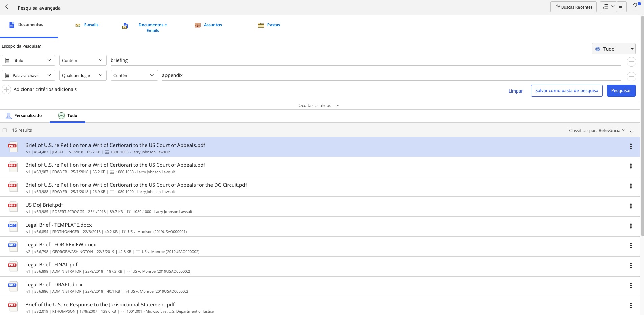Viewport: 644px width, 315px height.
Task: Click PDF icon of Legal Brief - FINAL.pdf
Action: (x=13, y=266)
